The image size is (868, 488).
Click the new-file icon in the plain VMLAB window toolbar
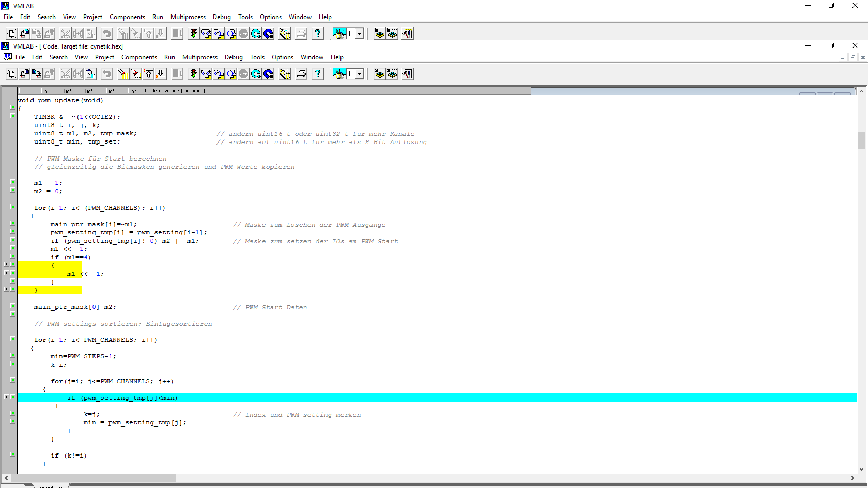(x=12, y=34)
